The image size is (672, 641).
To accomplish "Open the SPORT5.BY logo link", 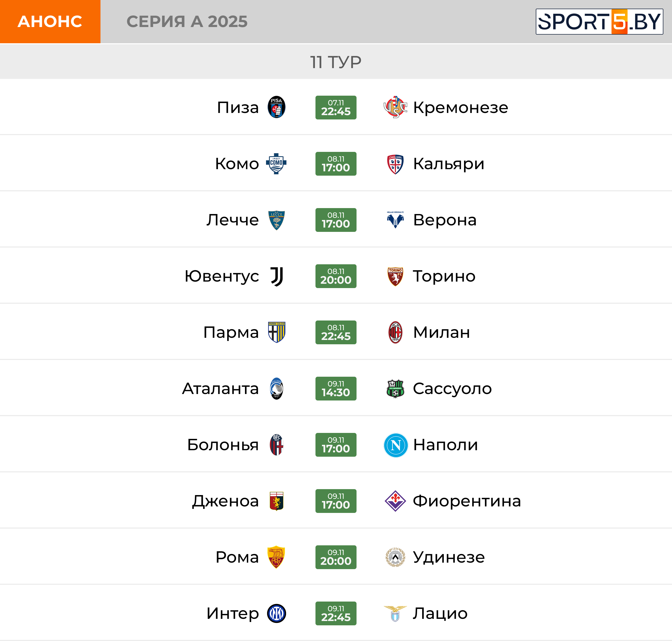I will 599,22.
